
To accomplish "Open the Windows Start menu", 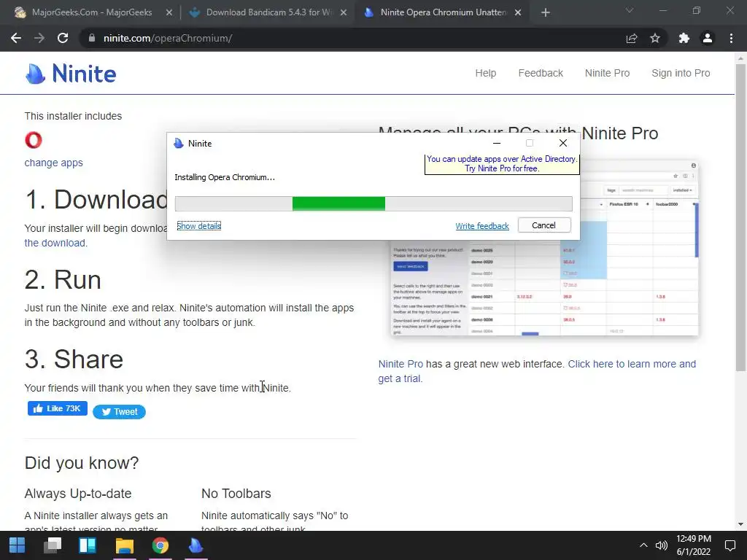I will (x=18, y=545).
